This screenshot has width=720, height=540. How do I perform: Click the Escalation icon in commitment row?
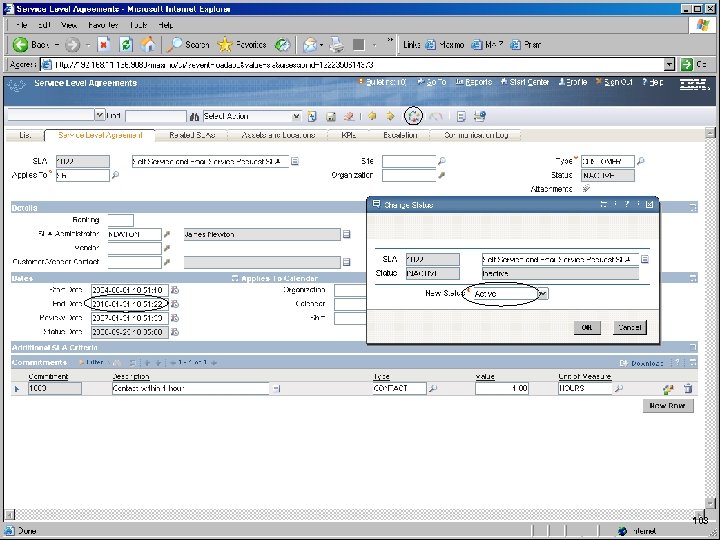pos(668,389)
